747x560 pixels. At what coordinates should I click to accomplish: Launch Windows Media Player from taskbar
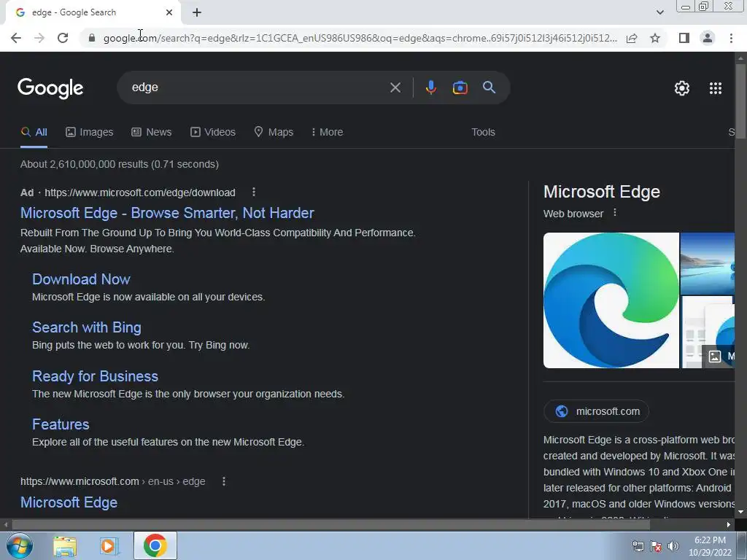109,546
